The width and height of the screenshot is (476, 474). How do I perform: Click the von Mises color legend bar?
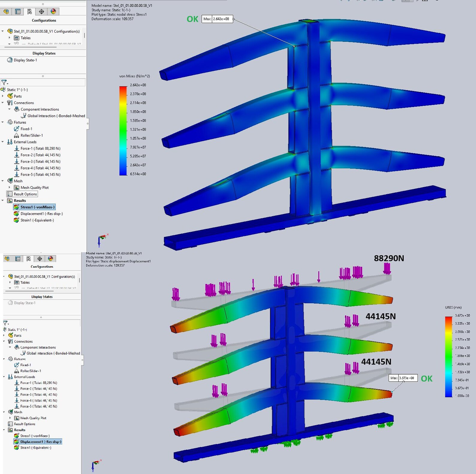pyautogui.click(x=123, y=131)
